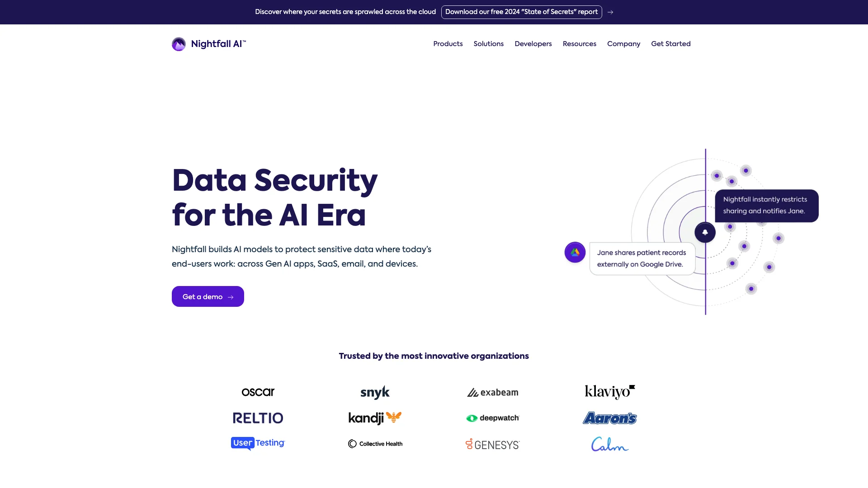Click the Genesys logo thumbnail
Viewport: 868px width, 488px height.
(492, 444)
